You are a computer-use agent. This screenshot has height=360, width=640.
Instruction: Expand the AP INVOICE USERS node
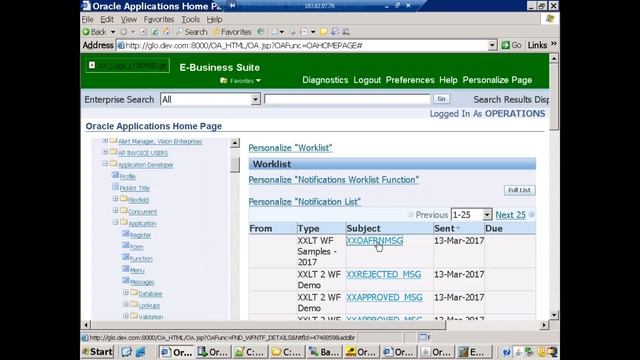point(105,152)
